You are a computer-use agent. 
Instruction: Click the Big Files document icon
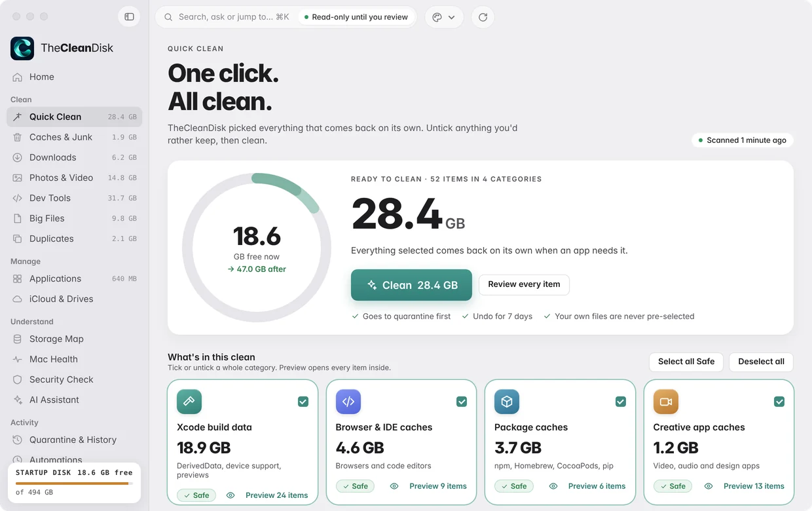click(18, 218)
